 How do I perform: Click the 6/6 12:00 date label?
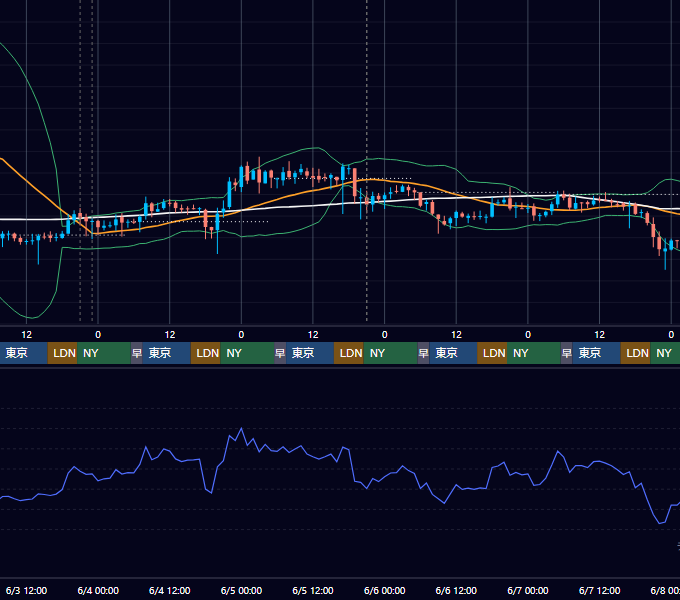pyautogui.click(x=456, y=590)
